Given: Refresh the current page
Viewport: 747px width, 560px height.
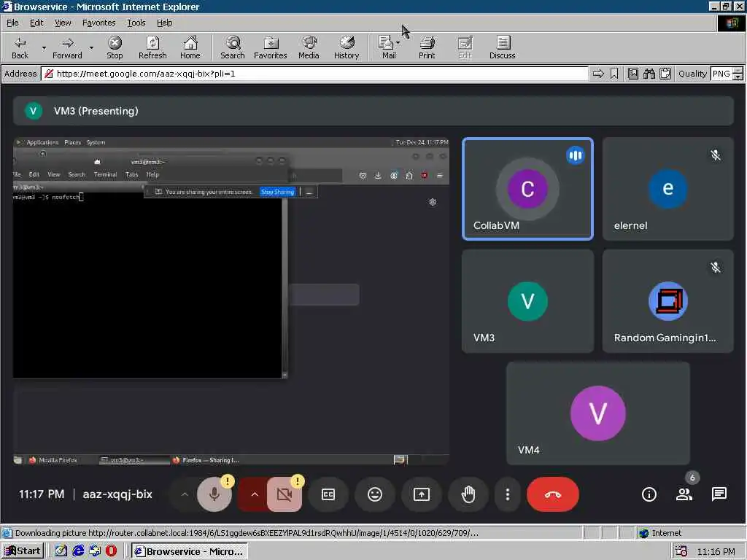Looking at the screenshot, I should point(152,47).
